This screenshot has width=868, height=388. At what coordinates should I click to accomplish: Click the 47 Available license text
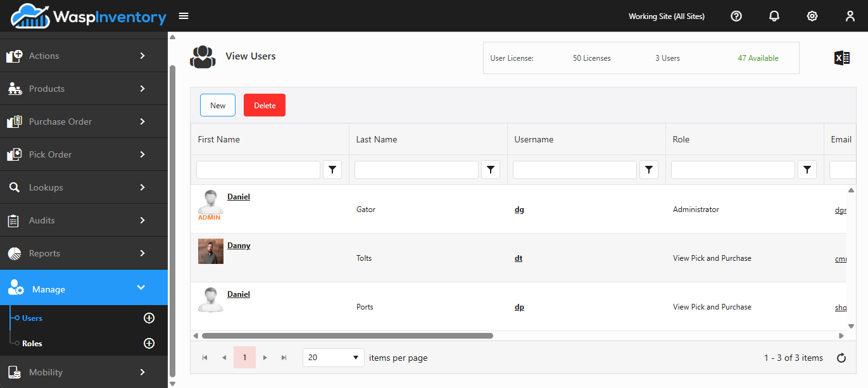click(758, 58)
